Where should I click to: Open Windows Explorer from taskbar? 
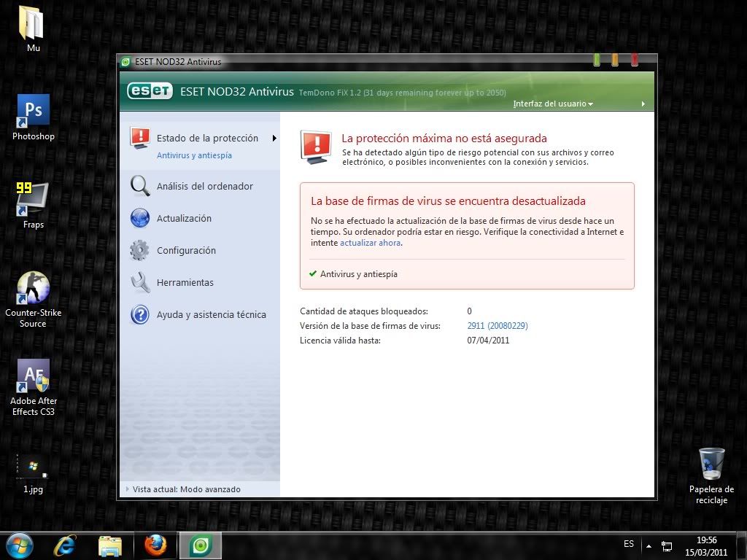[x=110, y=545]
